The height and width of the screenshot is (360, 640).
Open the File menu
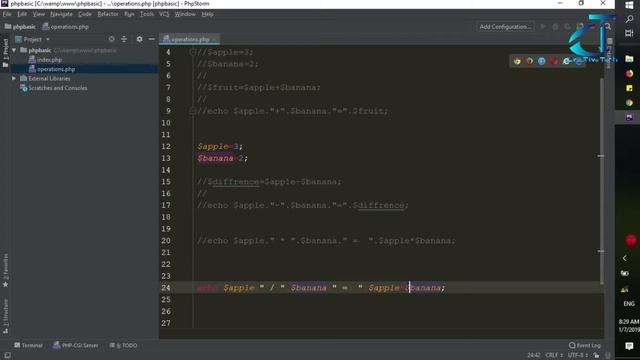[7, 14]
